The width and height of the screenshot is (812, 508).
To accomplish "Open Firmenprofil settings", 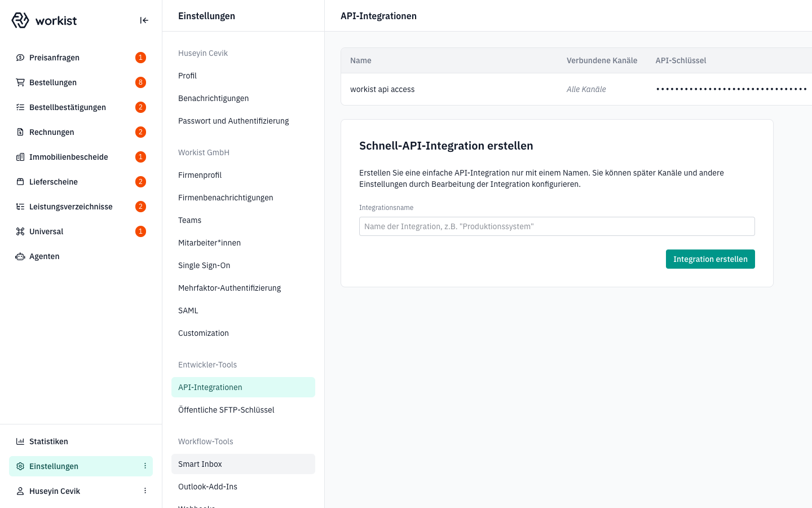I will (x=243, y=175).
